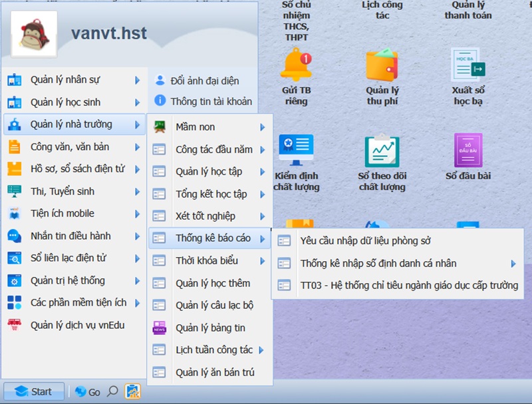Image resolution: width=532 pixels, height=404 pixels.
Task: Open Tiện ích mobile menu item
Action: (x=74, y=213)
